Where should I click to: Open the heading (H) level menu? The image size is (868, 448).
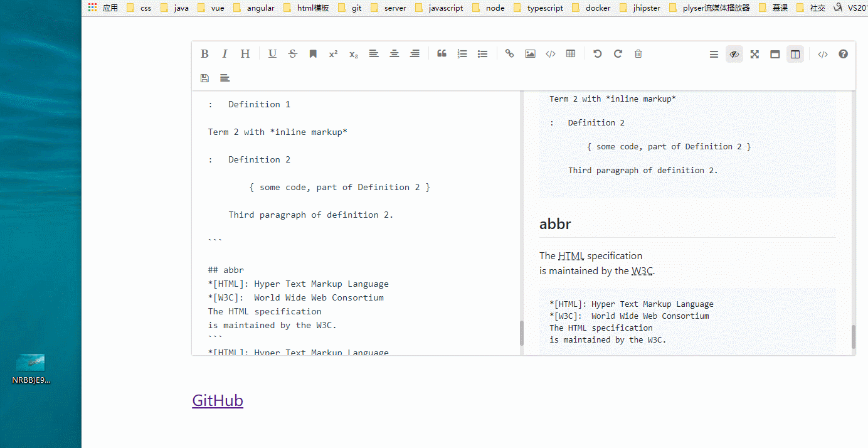[x=245, y=54]
